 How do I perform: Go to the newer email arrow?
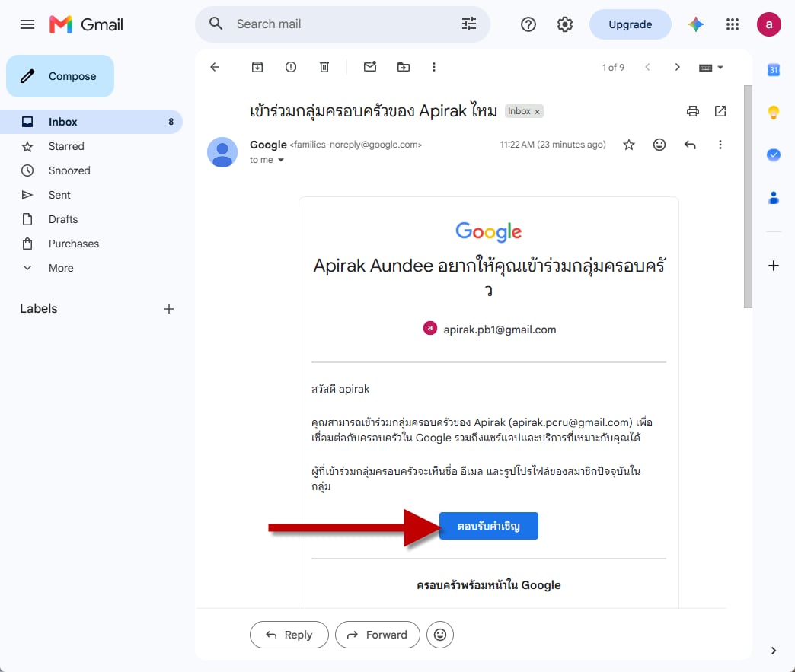[647, 67]
